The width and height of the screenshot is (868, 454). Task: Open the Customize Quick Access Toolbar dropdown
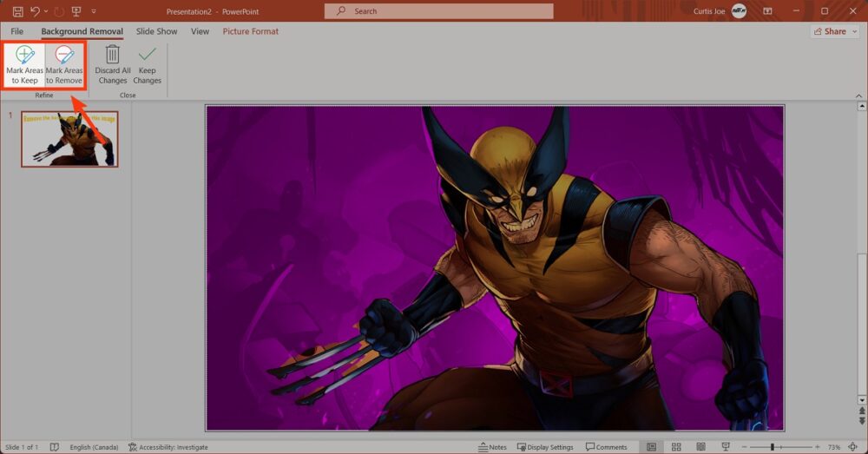coord(93,11)
